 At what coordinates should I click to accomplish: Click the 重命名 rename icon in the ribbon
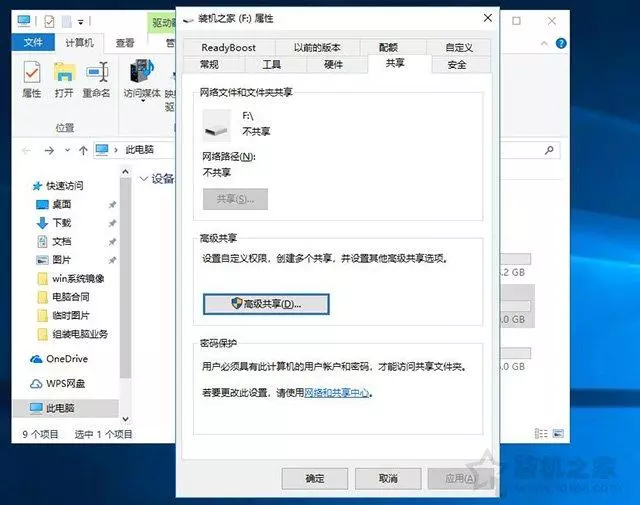coord(96,80)
